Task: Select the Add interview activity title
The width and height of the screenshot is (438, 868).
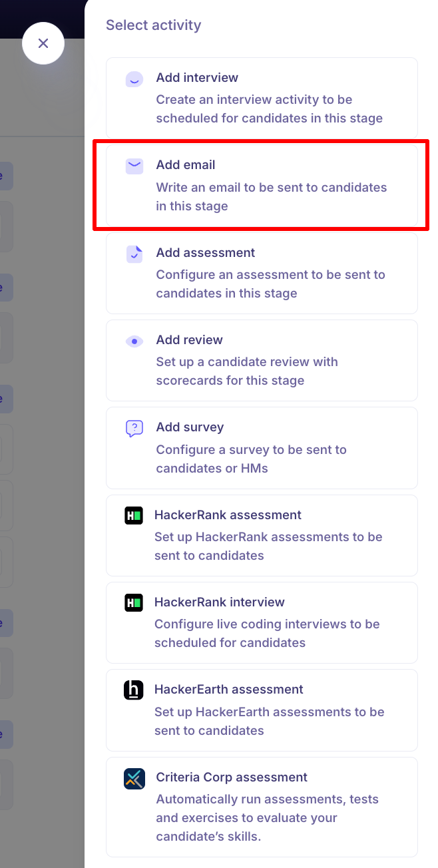Action: pyautogui.click(x=197, y=78)
